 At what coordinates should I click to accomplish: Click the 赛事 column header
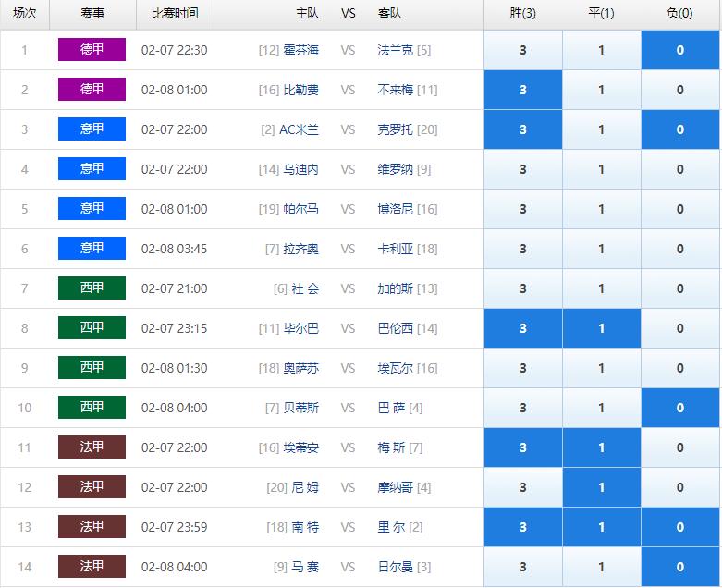92,13
